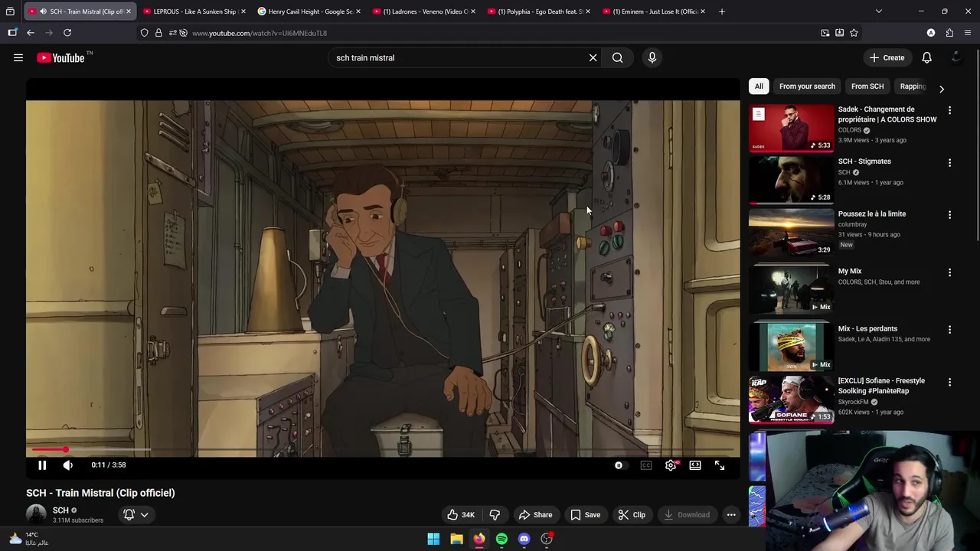Open options for Sofiane Freestyle Soolking

click(949, 382)
